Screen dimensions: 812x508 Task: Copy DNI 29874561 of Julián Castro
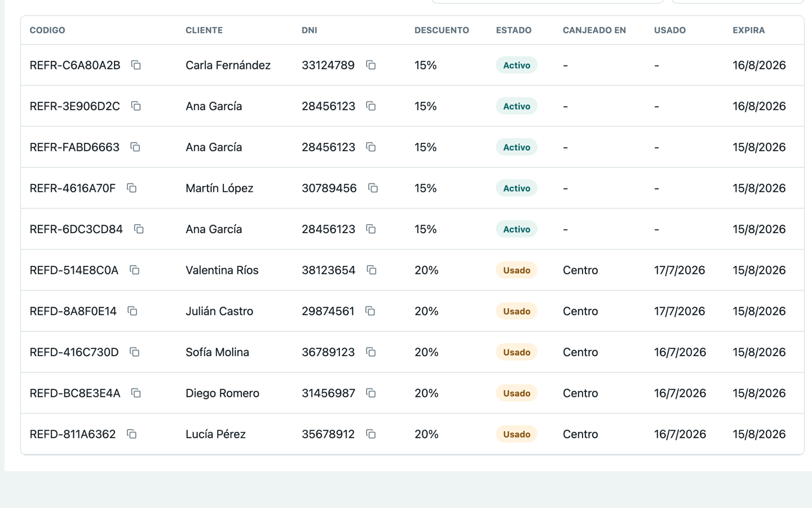[370, 311]
